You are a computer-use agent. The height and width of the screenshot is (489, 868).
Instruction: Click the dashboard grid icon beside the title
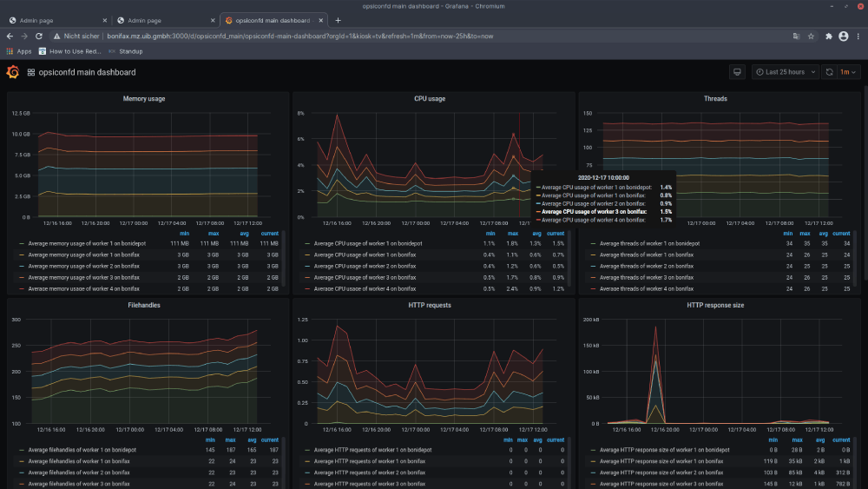tap(31, 73)
